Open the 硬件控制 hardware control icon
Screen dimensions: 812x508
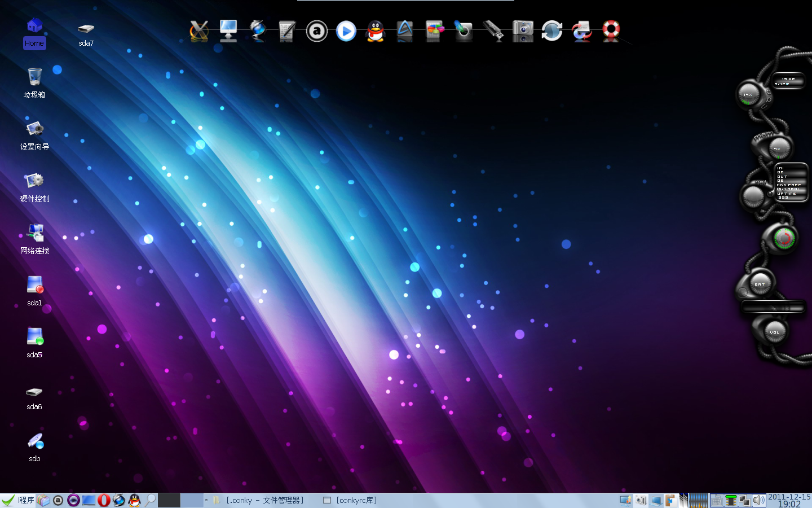[x=34, y=187]
